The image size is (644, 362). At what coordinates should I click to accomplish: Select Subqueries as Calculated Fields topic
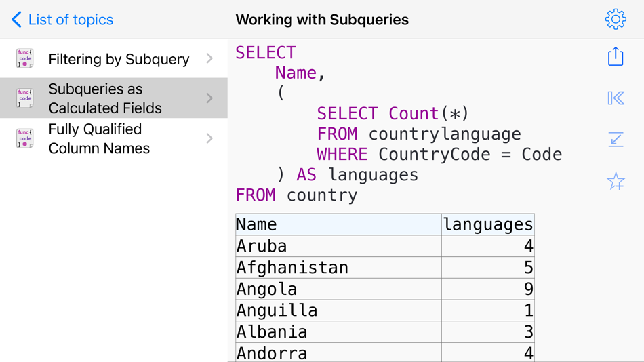click(114, 98)
